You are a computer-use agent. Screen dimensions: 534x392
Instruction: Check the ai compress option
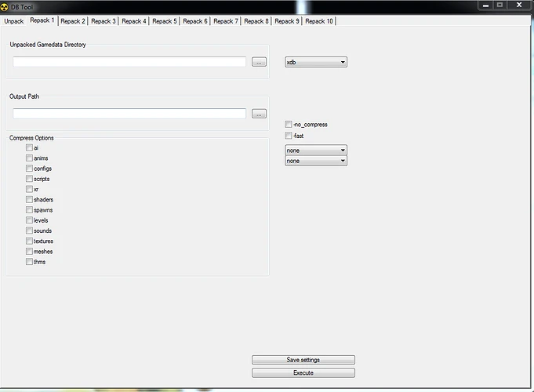(30, 147)
